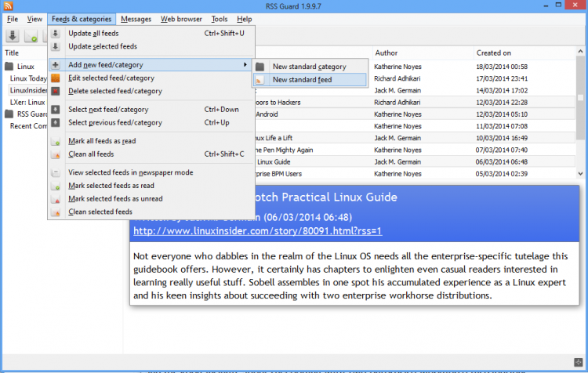The height and width of the screenshot is (373, 588).
Task: Click the plus icon beside Add new feed/category
Action: 56,65
